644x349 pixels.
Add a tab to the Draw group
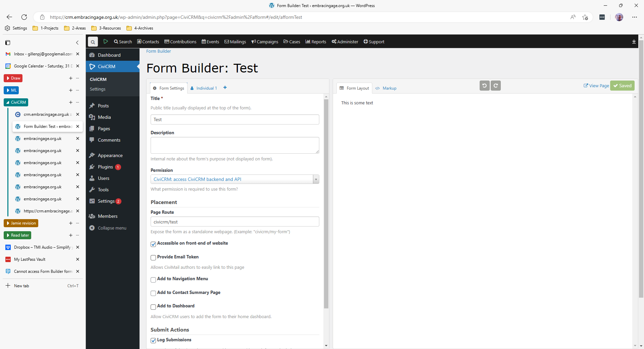(71, 78)
